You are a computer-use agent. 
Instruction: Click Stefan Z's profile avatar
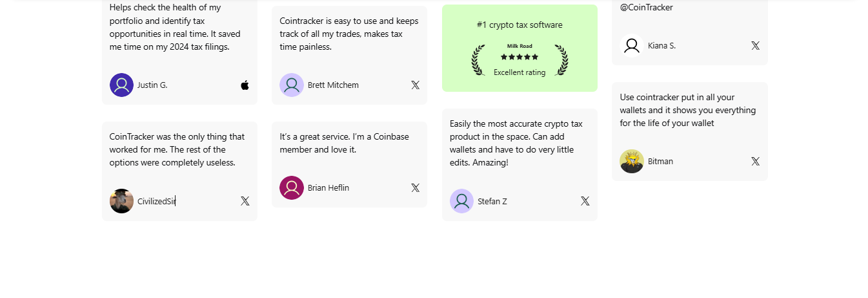click(x=461, y=201)
